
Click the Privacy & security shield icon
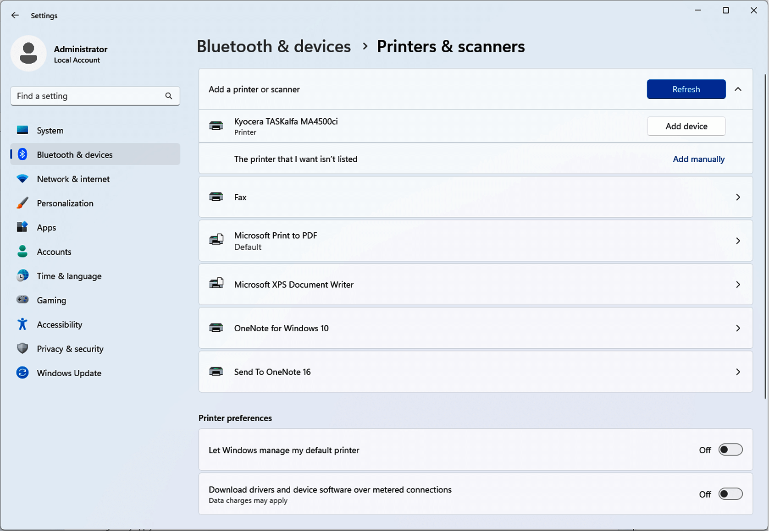pos(22,348)
